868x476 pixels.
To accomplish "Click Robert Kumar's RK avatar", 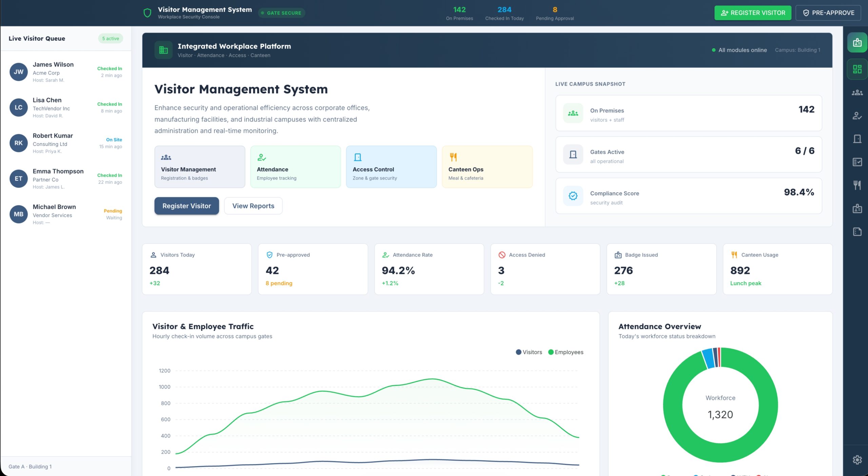I will click(x=19, y=143).
